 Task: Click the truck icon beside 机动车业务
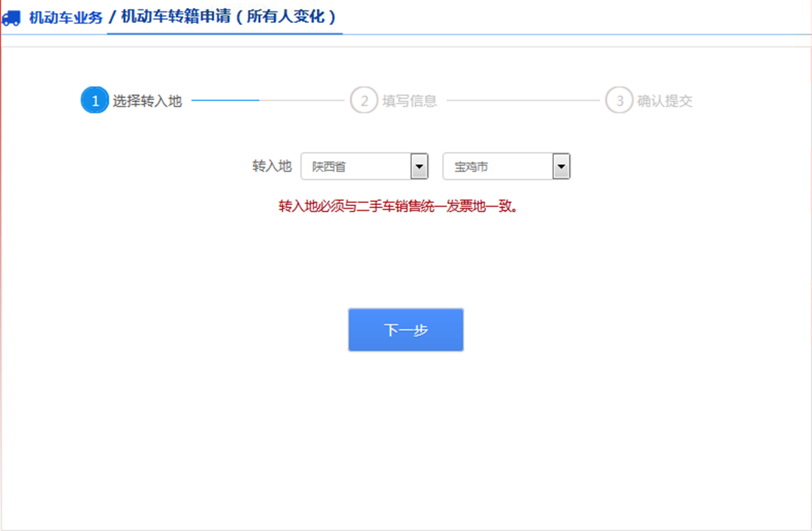(11, 18)
